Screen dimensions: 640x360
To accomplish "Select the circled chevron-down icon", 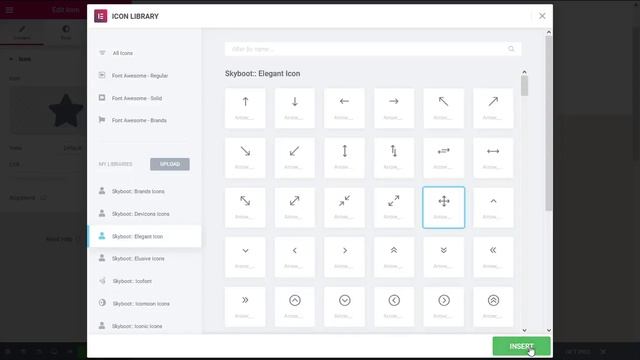I will coord(344,307).
